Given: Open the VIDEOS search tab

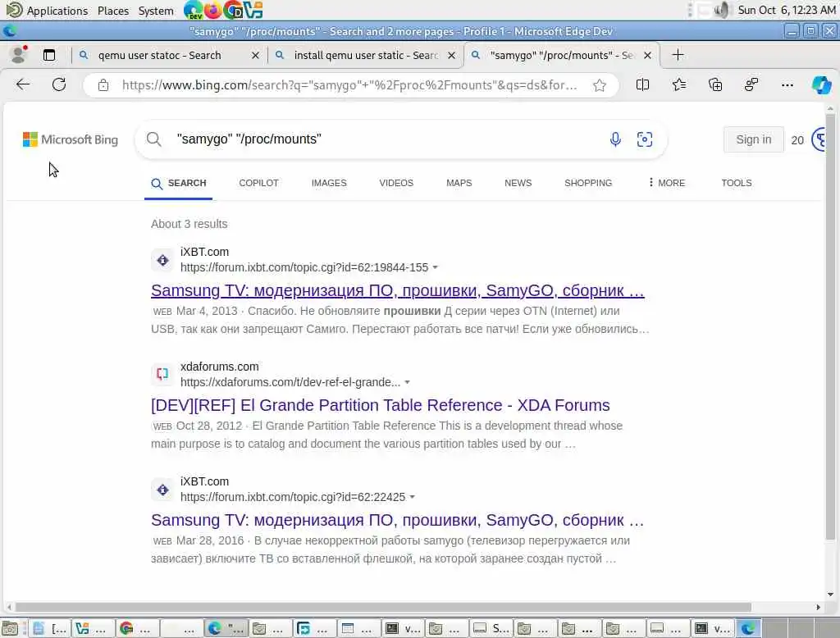Looking at the screenshot, I should coord(396,183).
